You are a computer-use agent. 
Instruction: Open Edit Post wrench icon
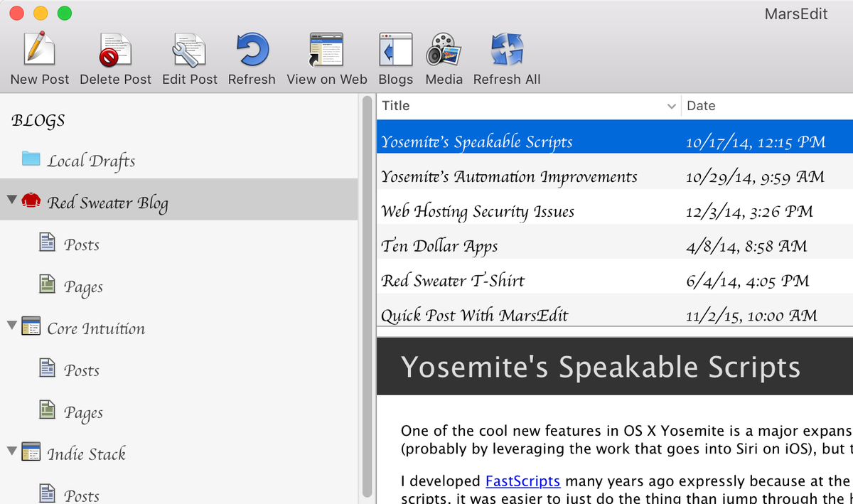point(189,49)
